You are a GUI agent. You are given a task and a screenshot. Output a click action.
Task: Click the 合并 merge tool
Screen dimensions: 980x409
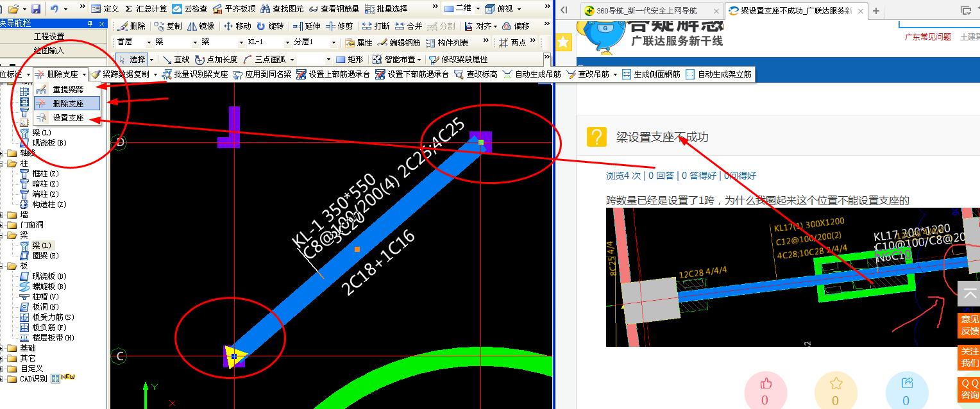(408, 26)
